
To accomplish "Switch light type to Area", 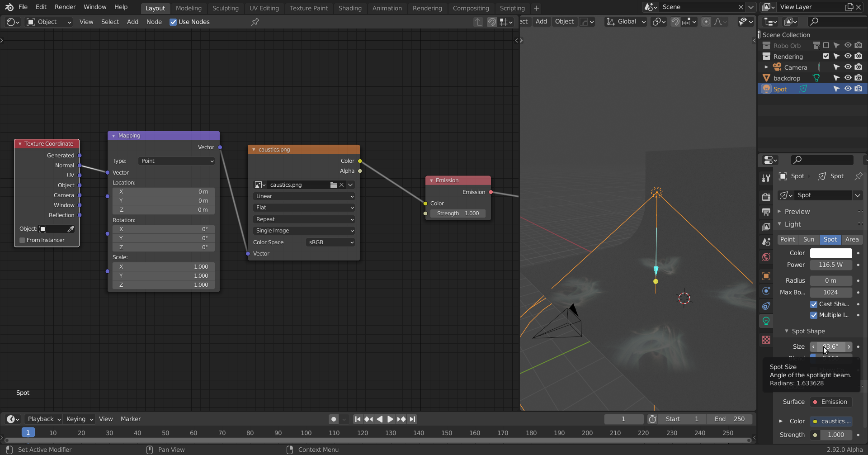I will click(852, 239).
